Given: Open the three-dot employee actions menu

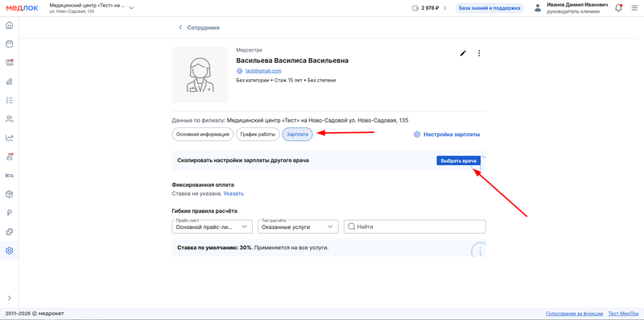Looking at the screenshot, I should click(x=479, y=53).
